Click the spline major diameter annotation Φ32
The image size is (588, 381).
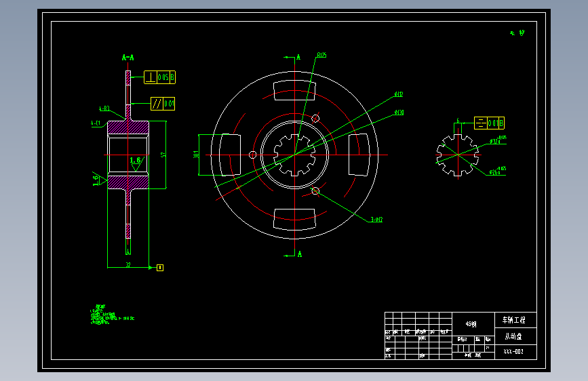coord(498,140)
